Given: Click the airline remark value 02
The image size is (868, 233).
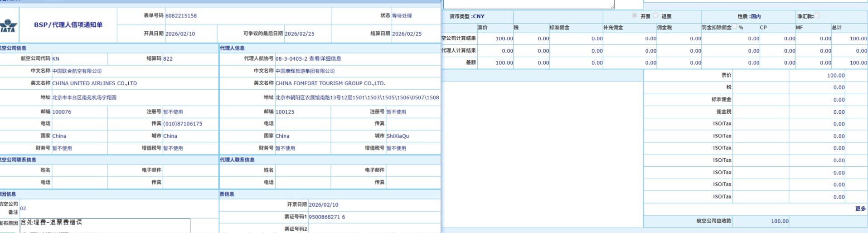Looking at the screenshot, I should pyautogui.click(x=23, y=209).
